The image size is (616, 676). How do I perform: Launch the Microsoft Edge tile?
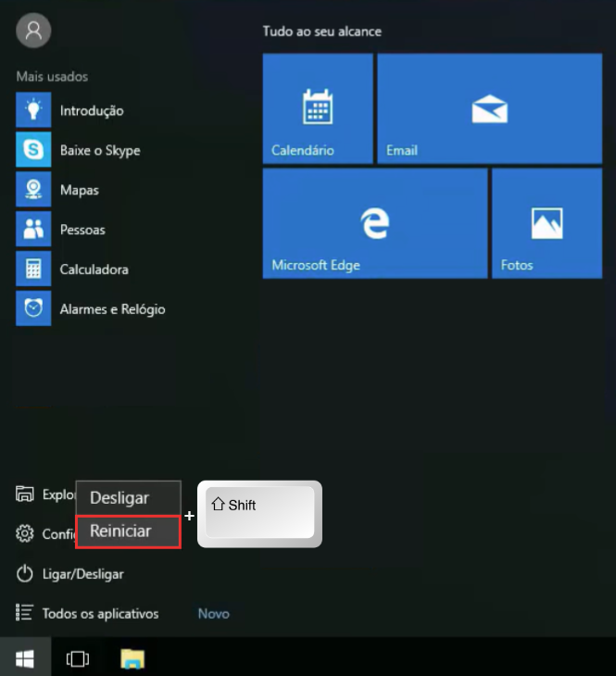click(374, 223)
